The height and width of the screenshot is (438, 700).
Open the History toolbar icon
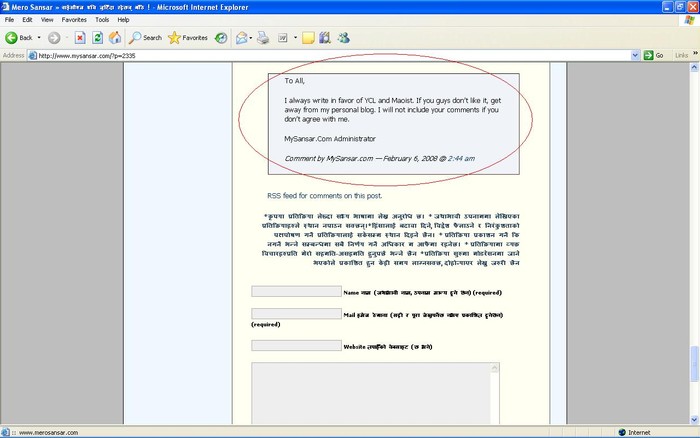[219, 37]
